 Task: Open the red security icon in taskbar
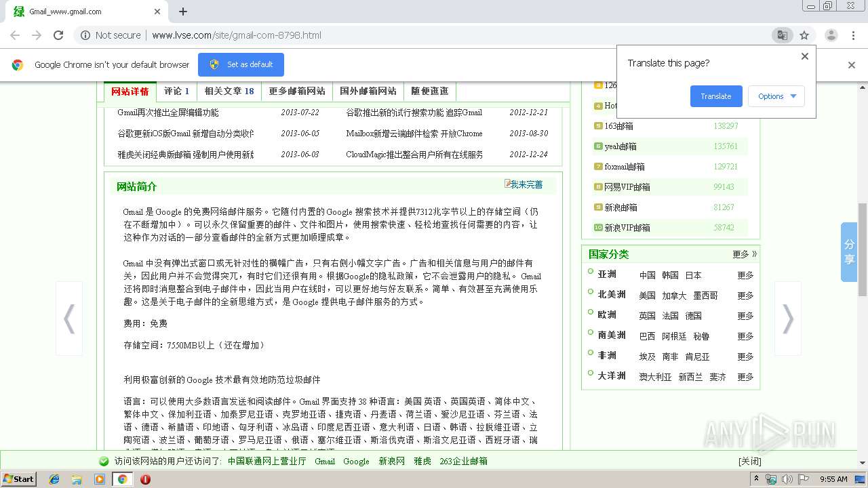click(x=145, y=479)
